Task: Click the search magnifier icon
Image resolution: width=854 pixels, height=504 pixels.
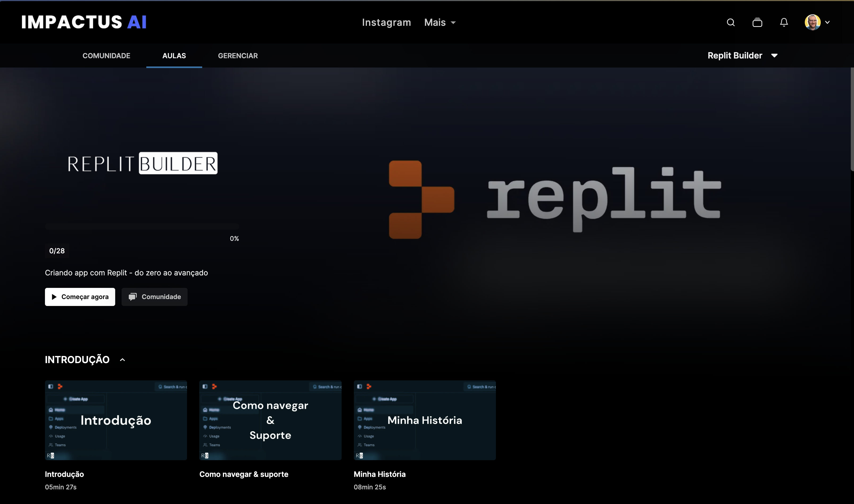Action: pos(731,22)
